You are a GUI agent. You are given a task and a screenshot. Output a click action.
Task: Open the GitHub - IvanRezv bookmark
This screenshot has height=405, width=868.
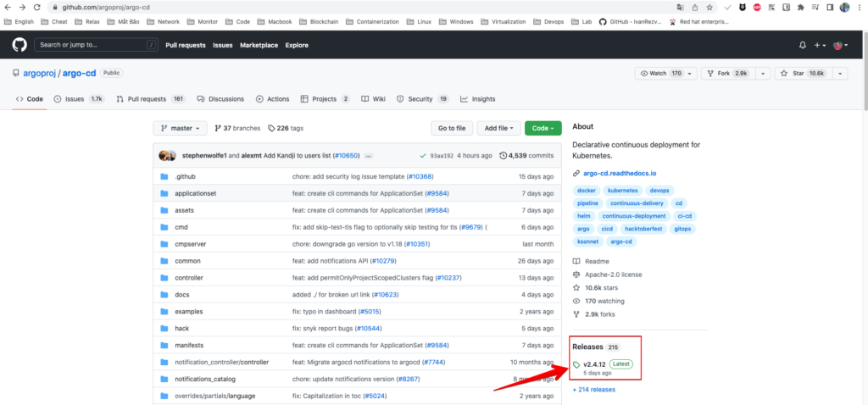pyautogui.click(x=631, y=21)
